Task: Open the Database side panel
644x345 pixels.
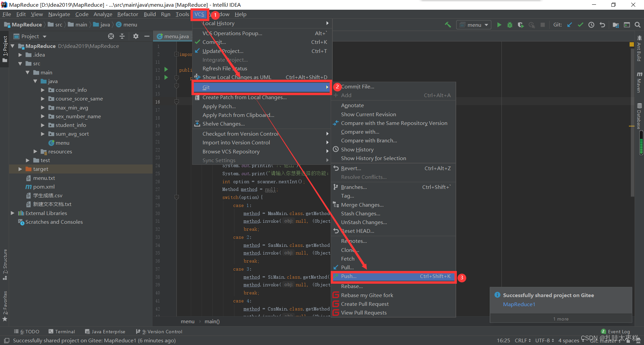Action: click(x=639, y=116)
